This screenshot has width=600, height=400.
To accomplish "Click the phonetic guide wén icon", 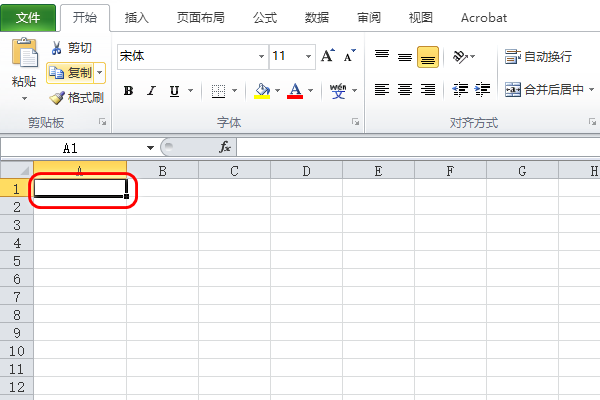I will [x=338, y=91].
